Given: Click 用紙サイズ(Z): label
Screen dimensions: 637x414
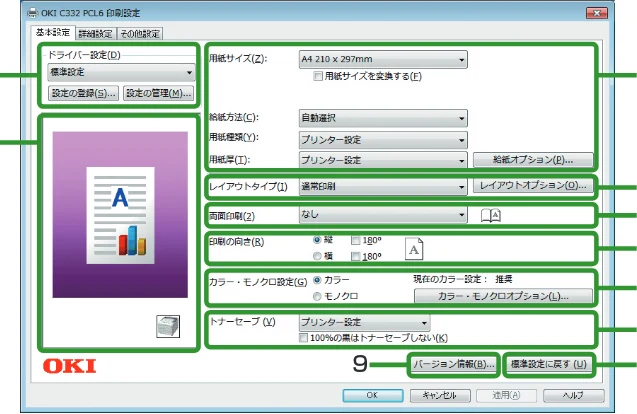Looking at the screenshot, I should 238,59.
